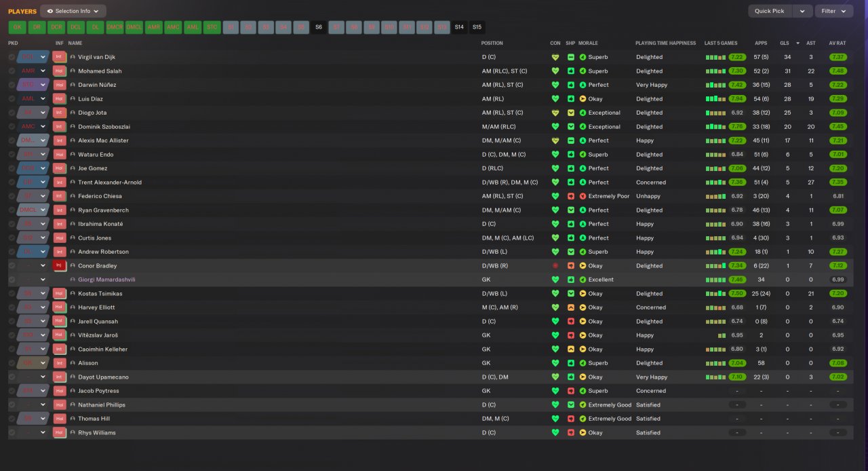Viewport: 868px width, 471px height.
Task: Click the sharpness icon for Jacob Poytress
Action: pos(571,391)
